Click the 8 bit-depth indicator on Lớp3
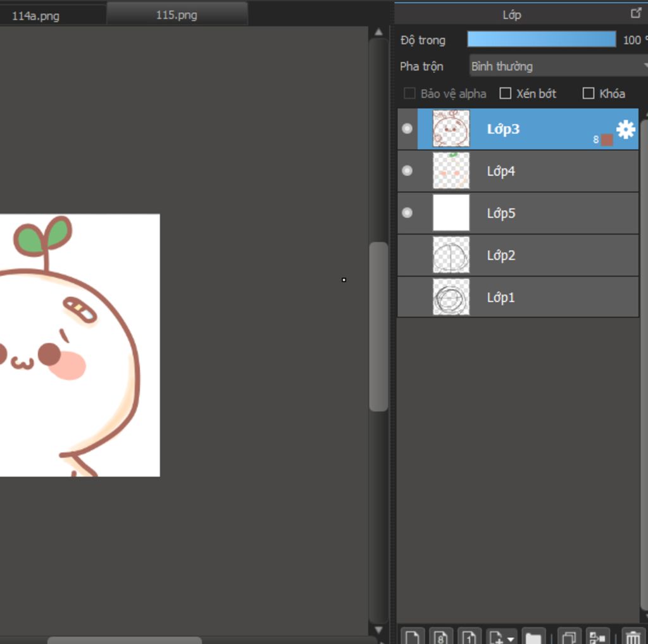The image size is (648, 644). pos(595,140)
